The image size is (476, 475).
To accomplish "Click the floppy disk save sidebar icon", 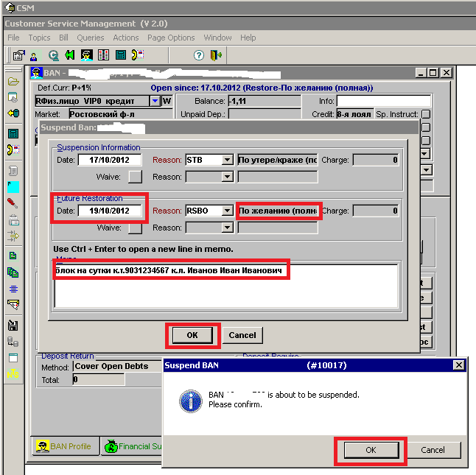I will click(13, 326).
